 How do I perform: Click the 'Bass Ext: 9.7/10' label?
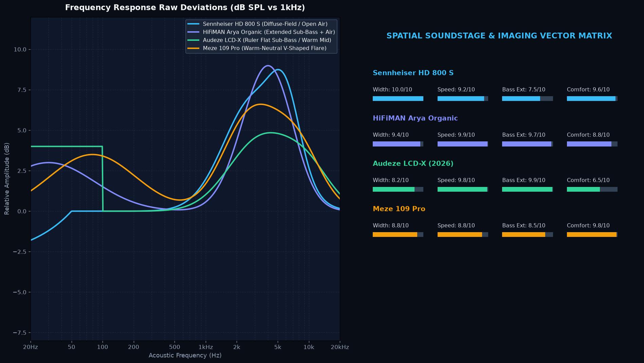tap(524, 135)
